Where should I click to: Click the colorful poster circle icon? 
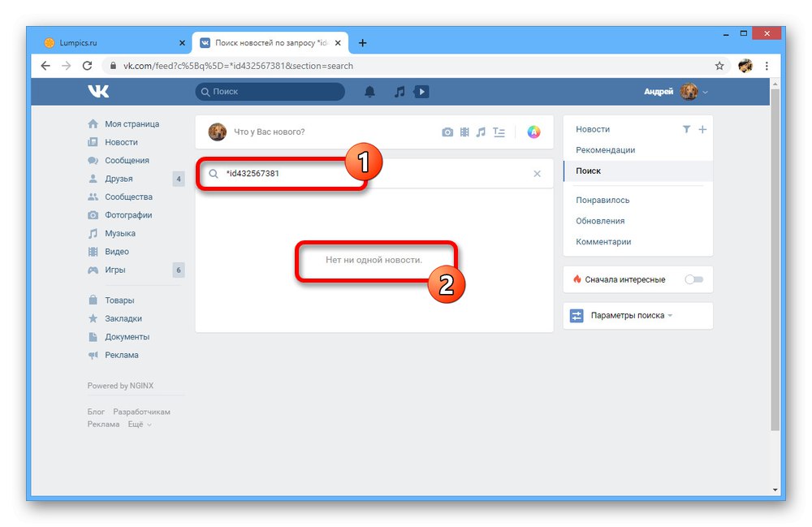point(534,132)
